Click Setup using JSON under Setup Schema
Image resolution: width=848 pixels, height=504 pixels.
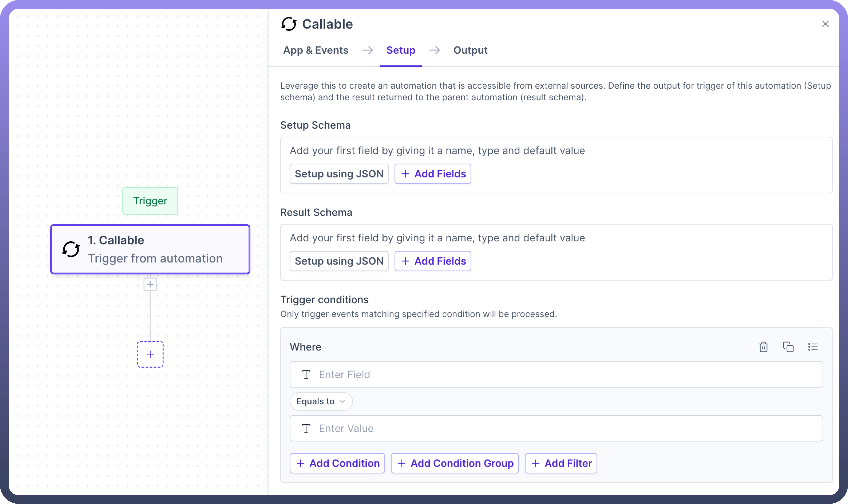click(x=339, y=174)
